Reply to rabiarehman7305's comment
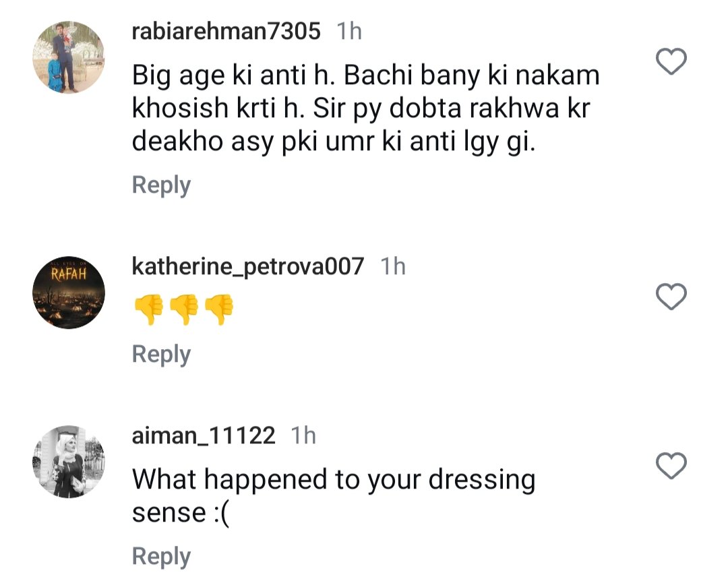Screen dimensions: 728x585 [161, 185]
